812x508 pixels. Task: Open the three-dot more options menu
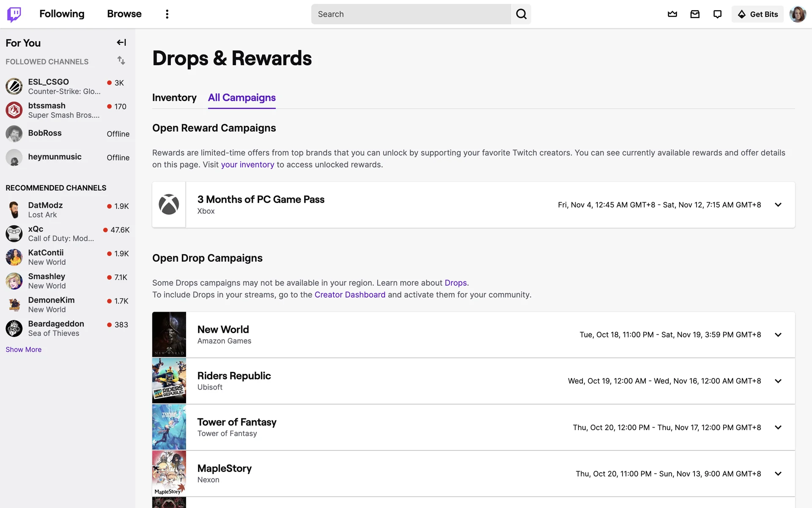pyautogui.click(x=167, y=14)
